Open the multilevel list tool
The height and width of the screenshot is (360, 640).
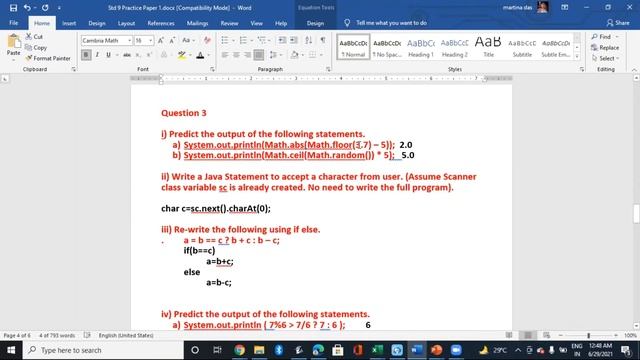[262, 40]
